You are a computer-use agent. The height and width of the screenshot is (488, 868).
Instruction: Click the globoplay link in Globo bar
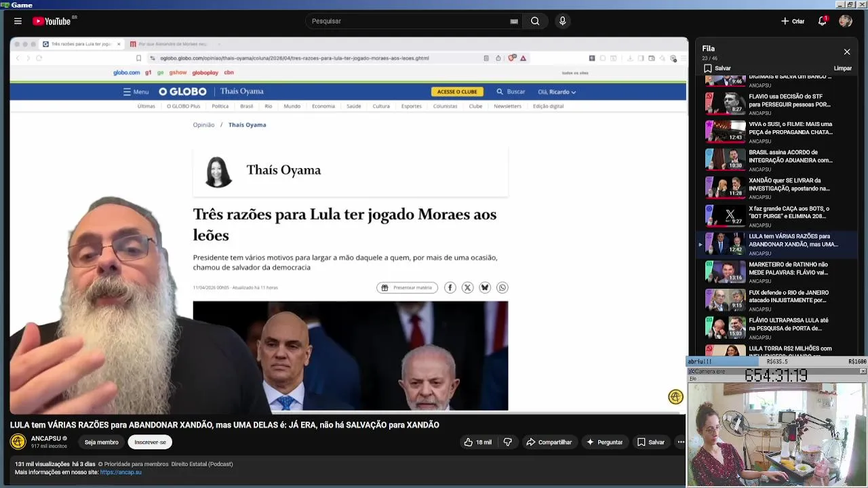pyautogui.click(x=205, y=73)
